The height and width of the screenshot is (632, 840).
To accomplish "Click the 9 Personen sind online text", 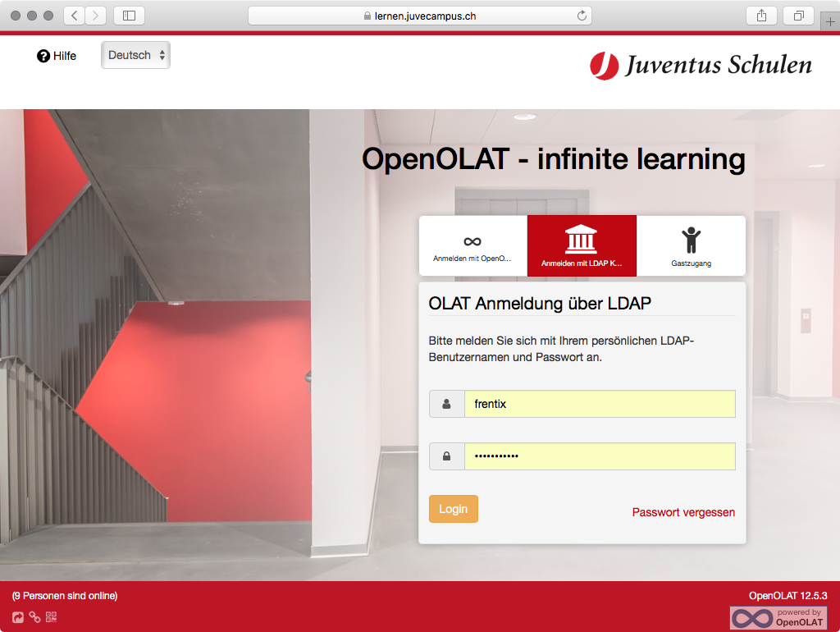I will (x=65, y=596).
